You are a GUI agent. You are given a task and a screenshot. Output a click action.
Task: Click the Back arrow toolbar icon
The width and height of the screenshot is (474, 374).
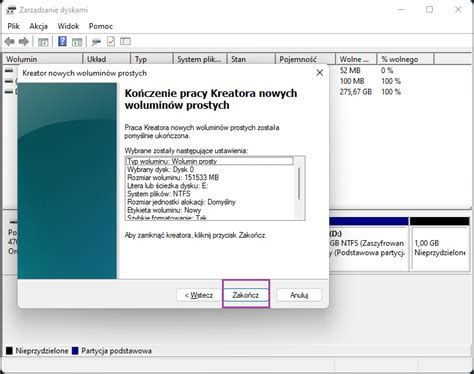[x=9, y=42]
